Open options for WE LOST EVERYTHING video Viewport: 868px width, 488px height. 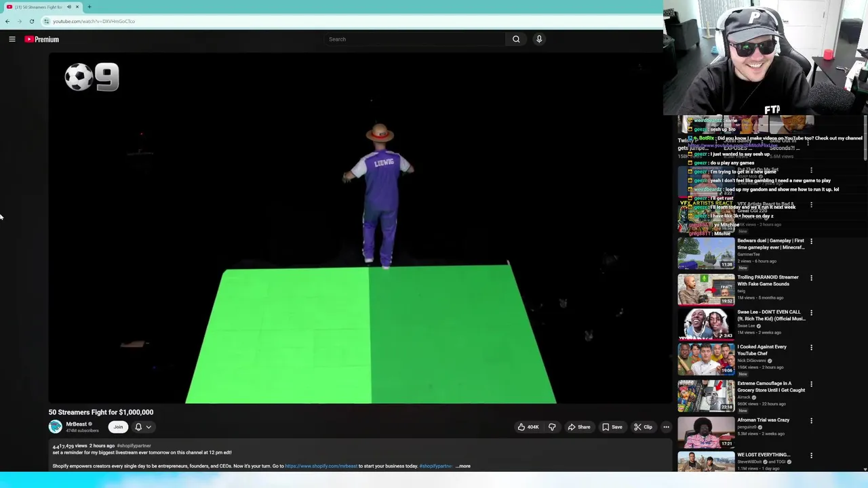tap(811, 455)
